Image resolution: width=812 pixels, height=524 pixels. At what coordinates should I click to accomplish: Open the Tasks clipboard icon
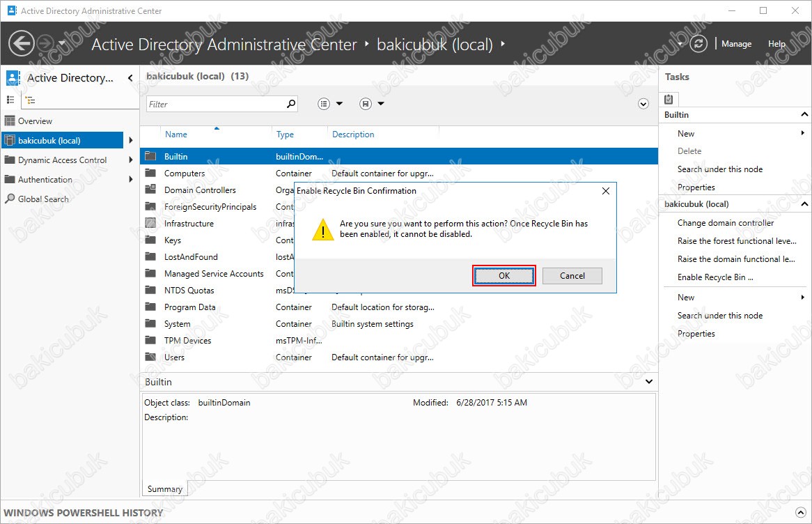click(x=669, y=99)
